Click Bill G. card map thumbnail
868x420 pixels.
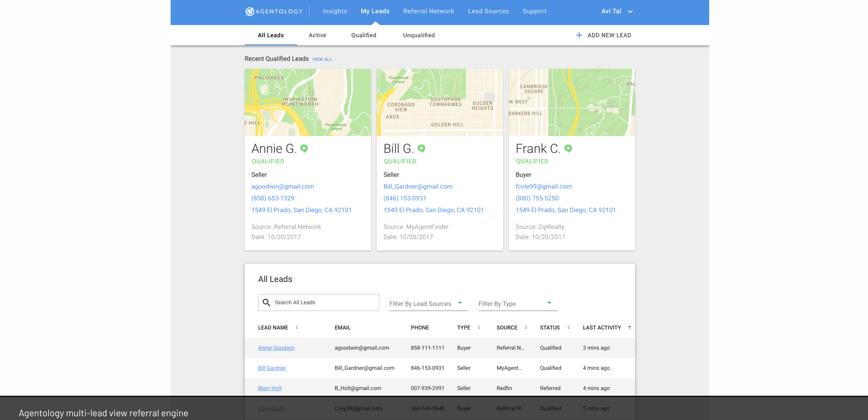pyautogui.click(x=439, y=102)
